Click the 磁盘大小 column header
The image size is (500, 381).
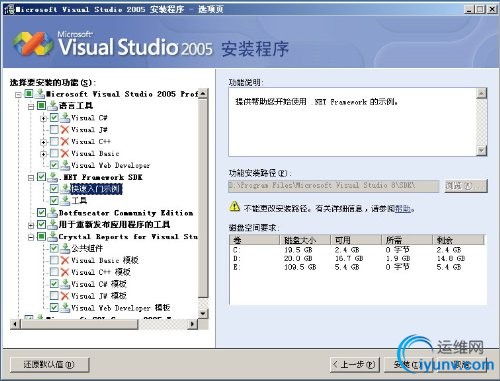click(x=305, y=240)
